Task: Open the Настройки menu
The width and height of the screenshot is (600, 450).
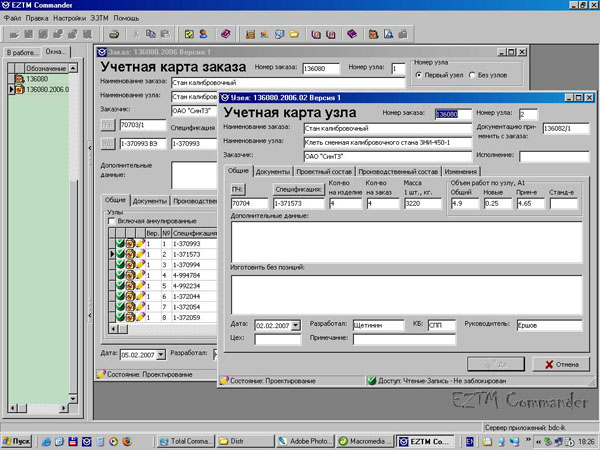Action: (70, 18)
